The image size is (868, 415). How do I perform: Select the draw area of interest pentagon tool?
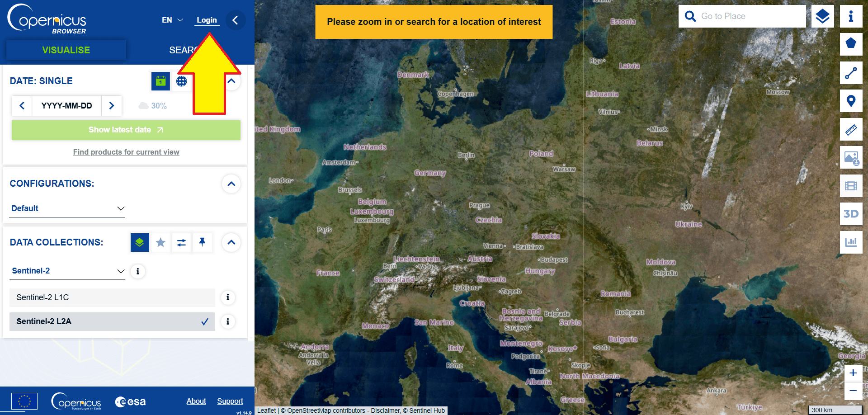click(x=851, y=44)
